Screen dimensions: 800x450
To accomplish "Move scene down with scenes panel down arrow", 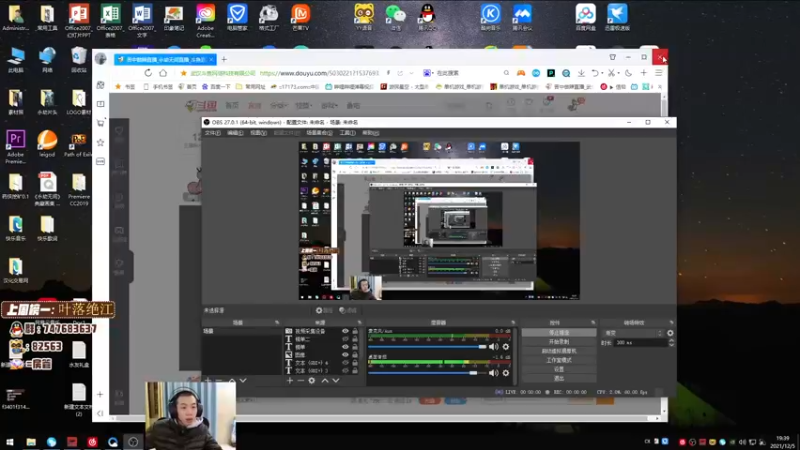I will [x=243, y=381].
